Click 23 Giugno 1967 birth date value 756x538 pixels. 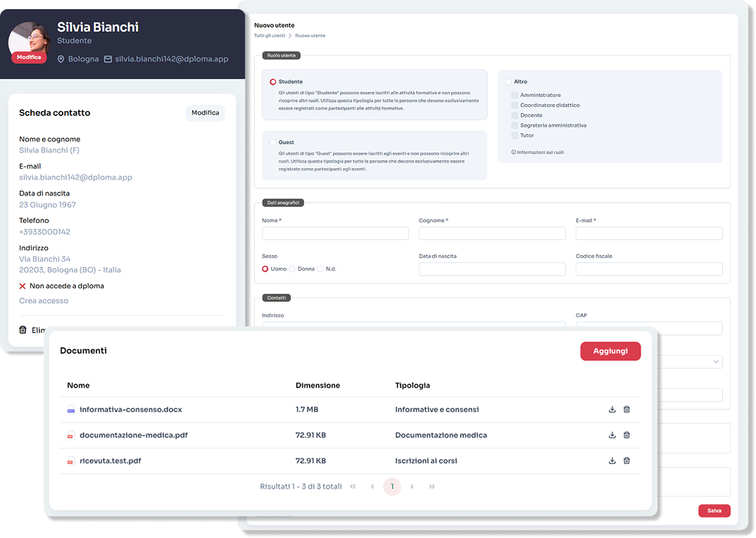click(x=47, y=205)
